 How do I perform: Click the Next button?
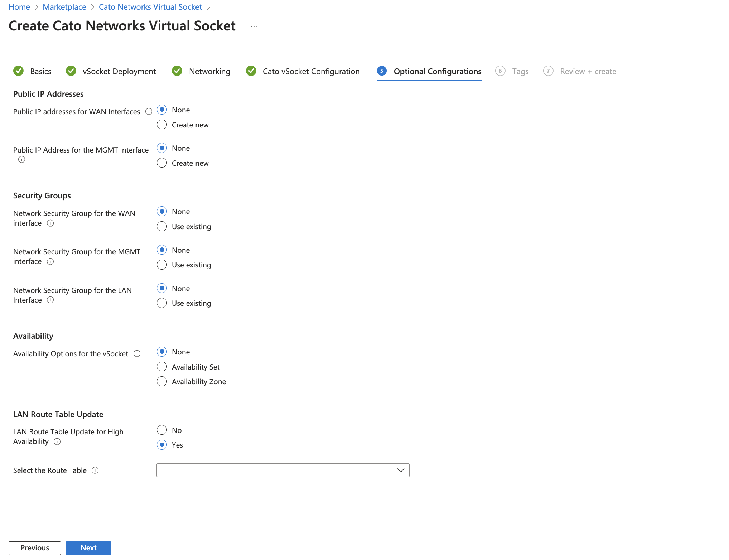coord(88,548)
